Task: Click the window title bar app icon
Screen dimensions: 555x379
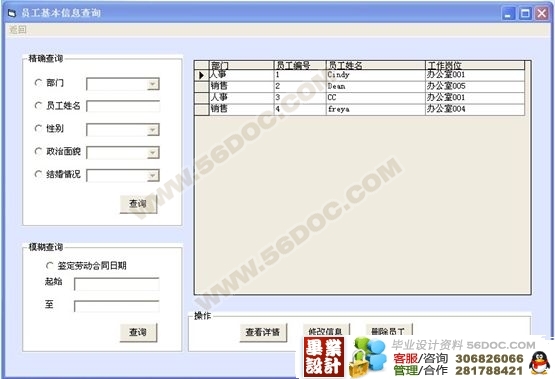Action: click(12, 13)
